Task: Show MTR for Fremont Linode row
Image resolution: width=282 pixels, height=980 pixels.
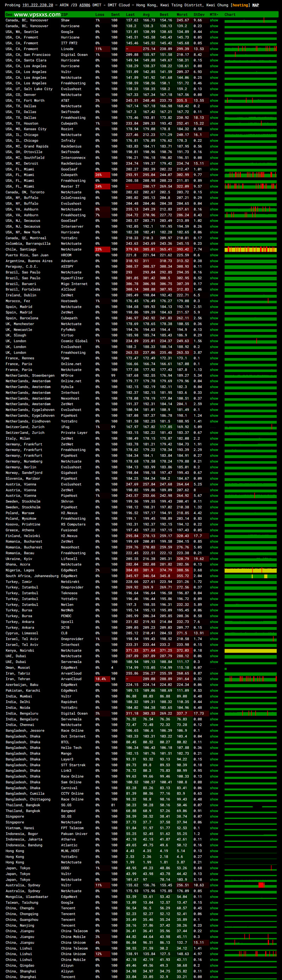Action: (x=214, y=49)
